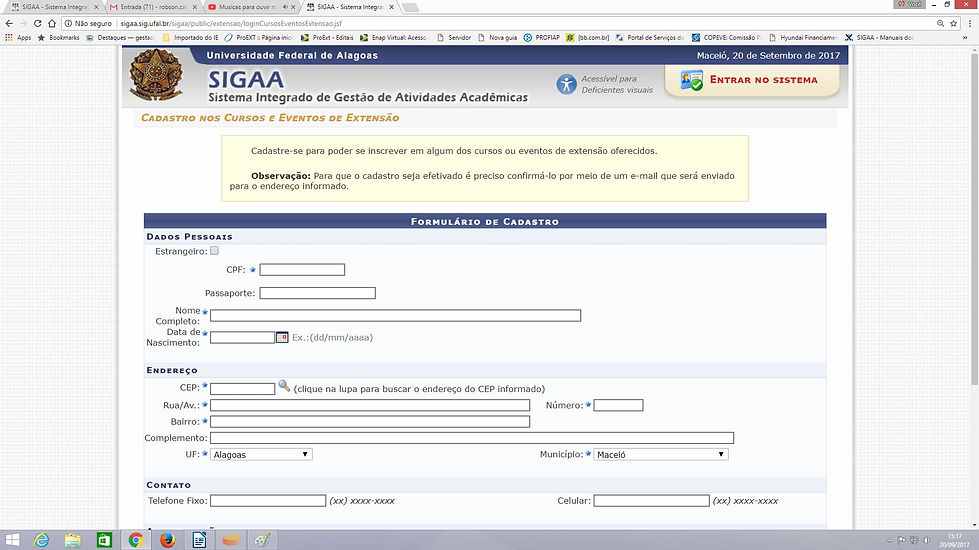Open the Apps shortcut in bookmarks bar

[x=18, y=37]
